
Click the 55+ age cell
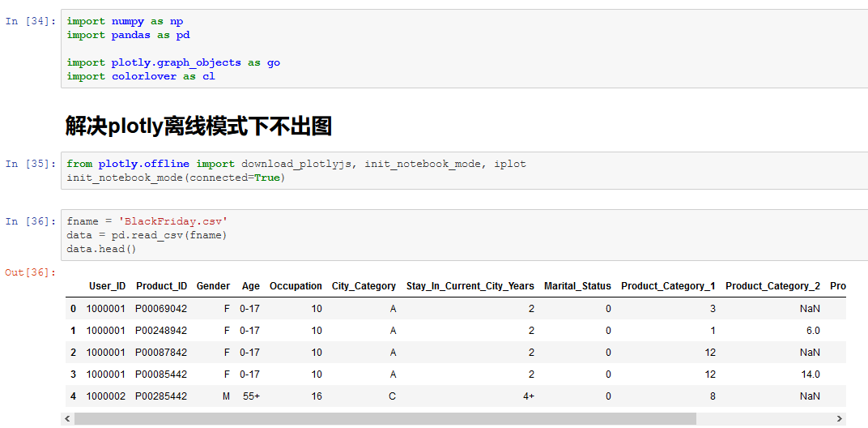point(251,396)
